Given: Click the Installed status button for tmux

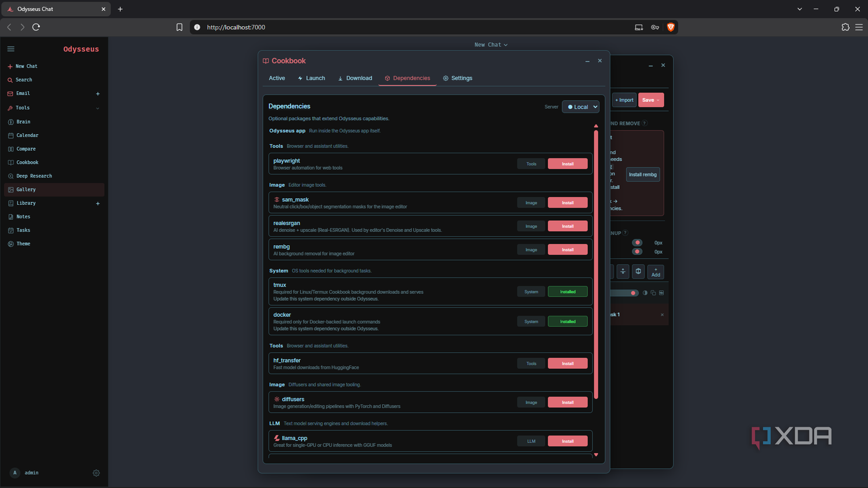Looking at the screenshot, I should tap(568, 292).
